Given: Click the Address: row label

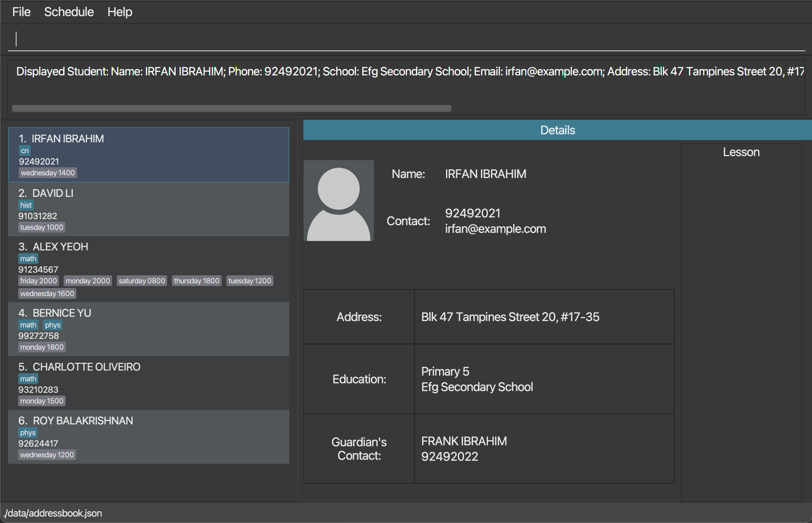Looking at the screenshot, I should 359,317.
